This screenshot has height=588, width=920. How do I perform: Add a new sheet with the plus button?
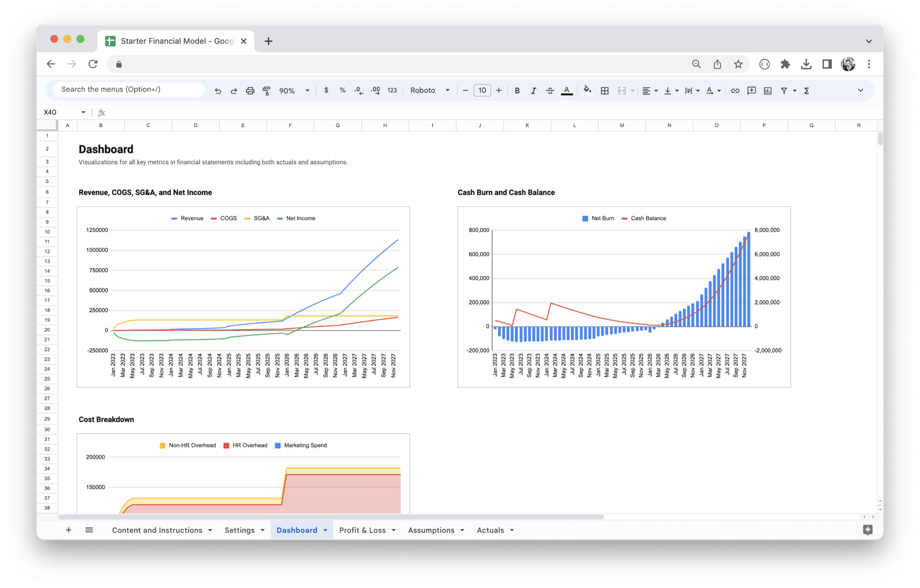tap(68, 530)
